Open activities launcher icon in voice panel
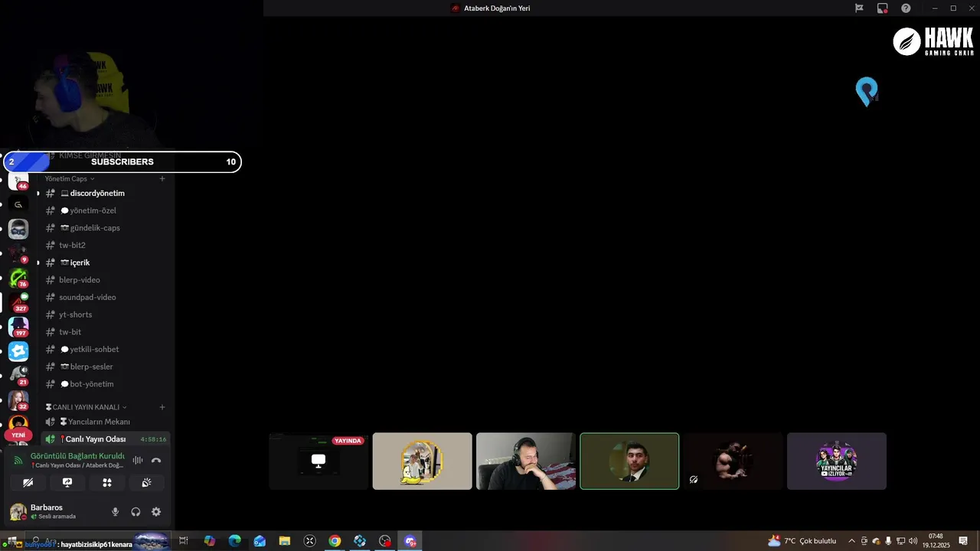This screenshot has height=551, width=980. [x=107, y=483]
